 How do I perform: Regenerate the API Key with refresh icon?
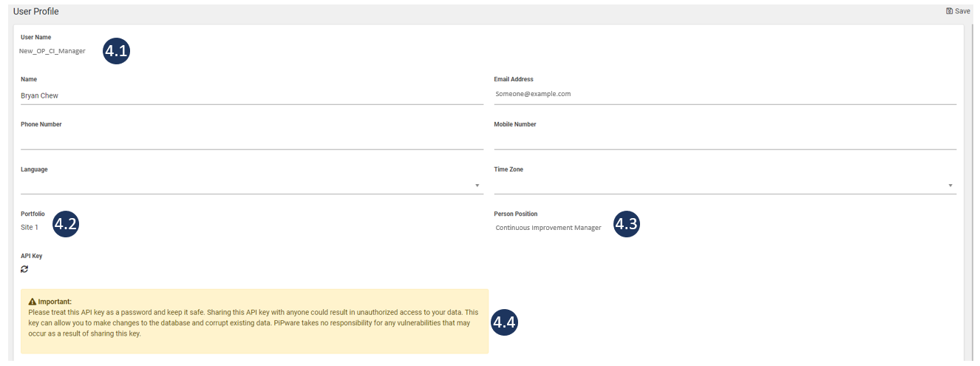coord(24,269)
